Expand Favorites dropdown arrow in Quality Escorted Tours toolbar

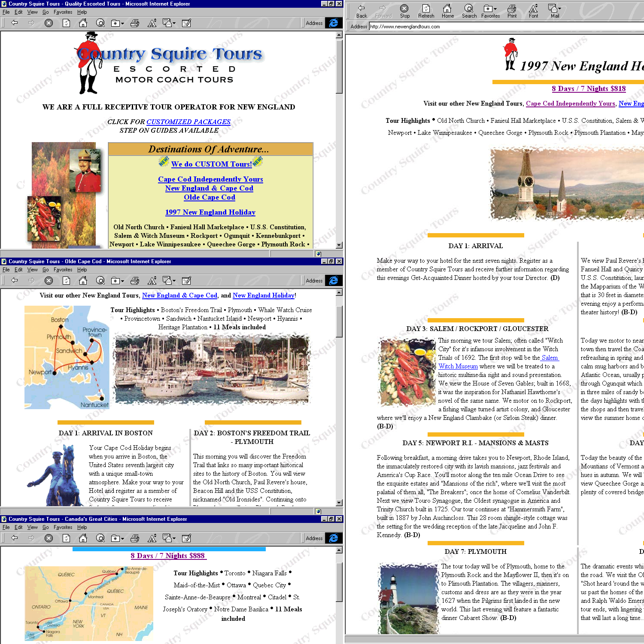pyautogui.click(x=122, y=24)
